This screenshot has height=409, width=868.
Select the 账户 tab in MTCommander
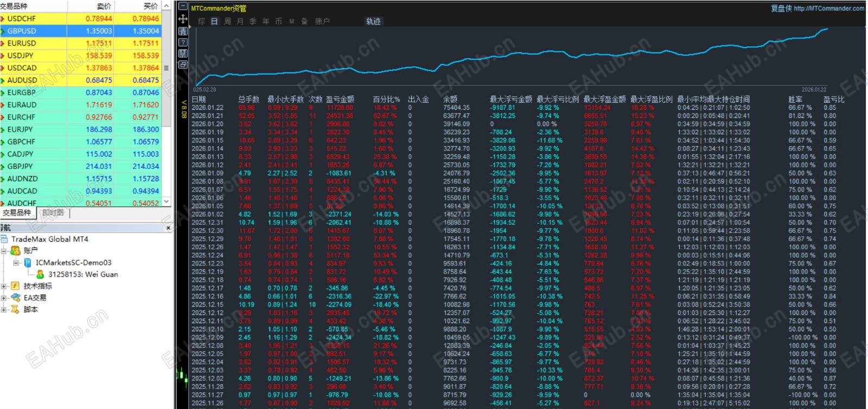coord(322,21)
